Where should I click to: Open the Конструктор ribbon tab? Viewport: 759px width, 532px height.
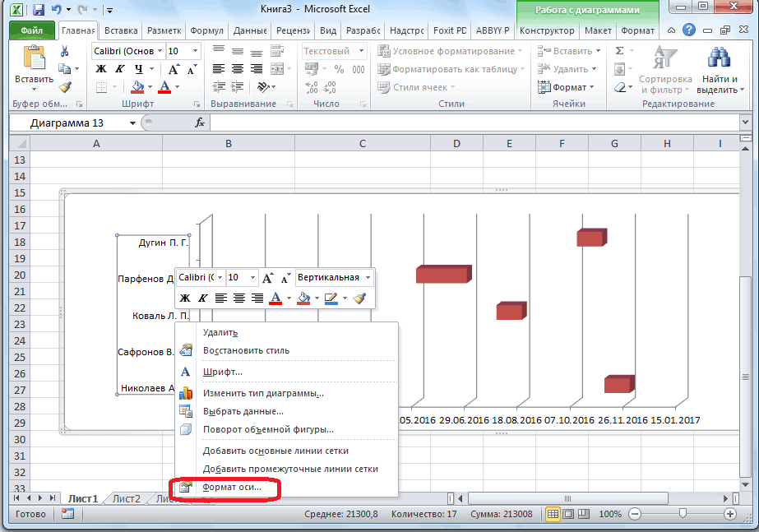point(547,31)
